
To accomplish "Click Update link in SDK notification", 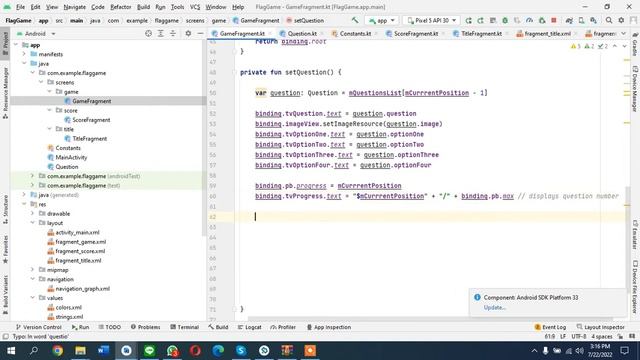I will tap(494, 307).
